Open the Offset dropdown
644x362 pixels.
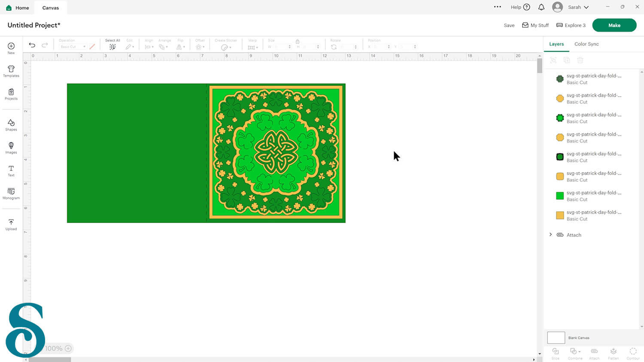pos(200,47)
